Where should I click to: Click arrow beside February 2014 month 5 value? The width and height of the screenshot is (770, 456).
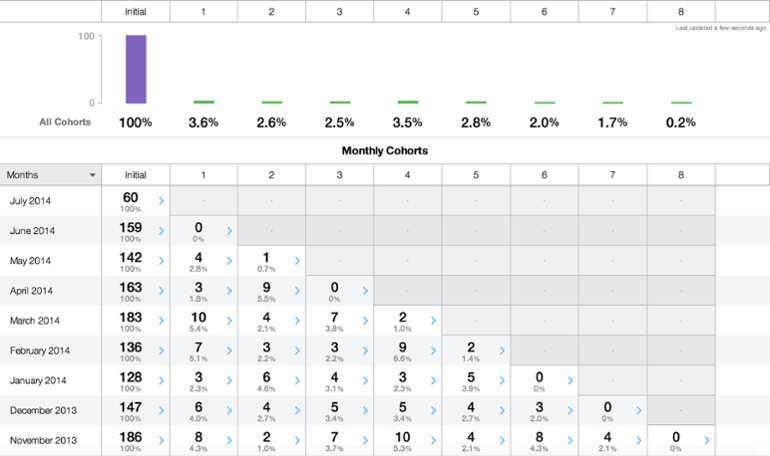502,350
